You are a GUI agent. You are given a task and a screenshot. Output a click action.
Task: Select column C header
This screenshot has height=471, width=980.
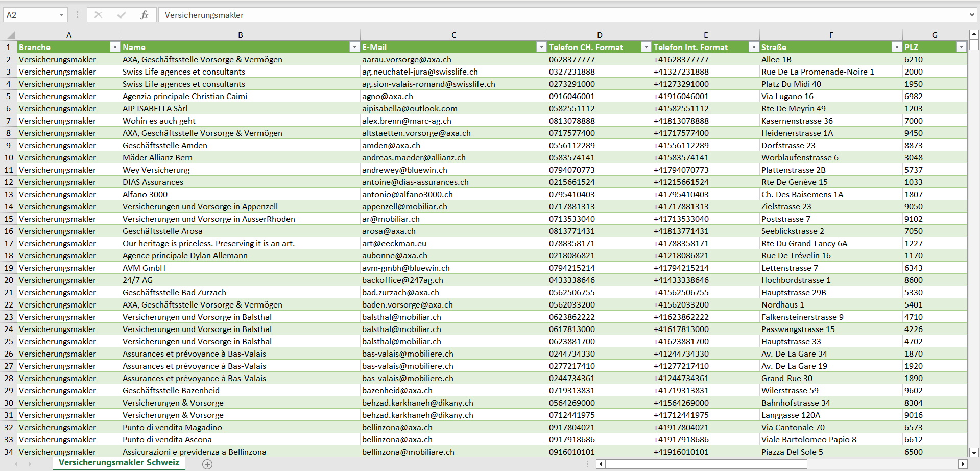coord(453,35)
